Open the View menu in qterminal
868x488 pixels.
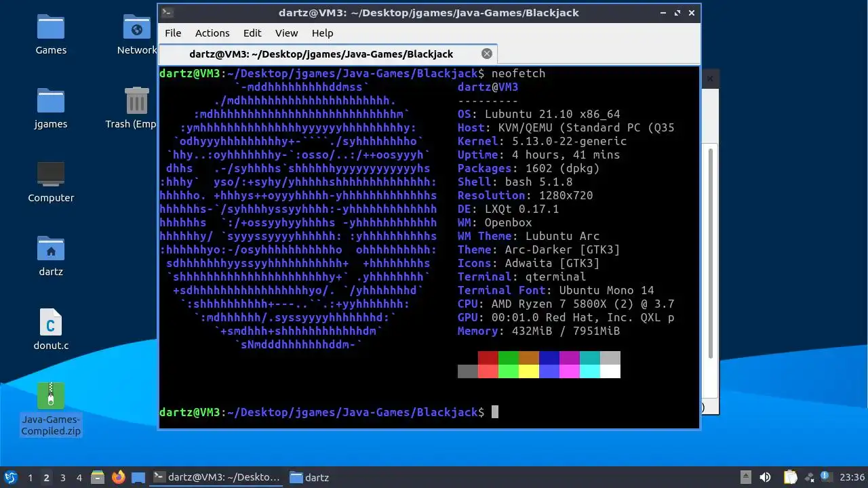[x=286, y=33]
